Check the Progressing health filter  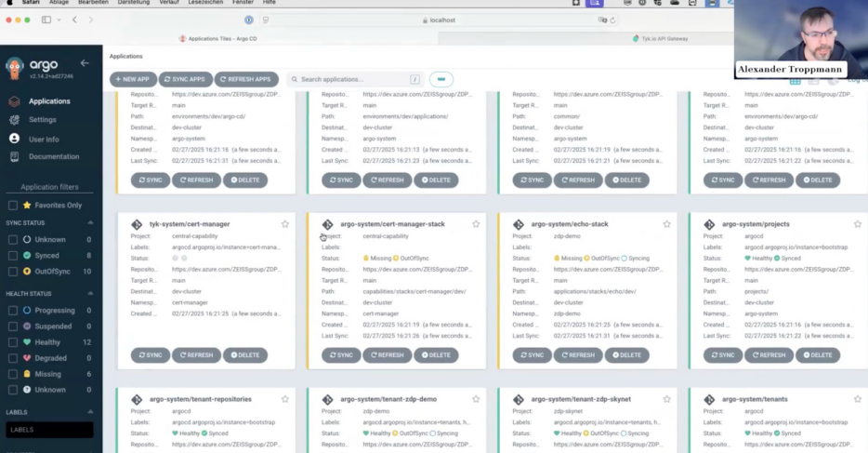(x=13, y=311)
